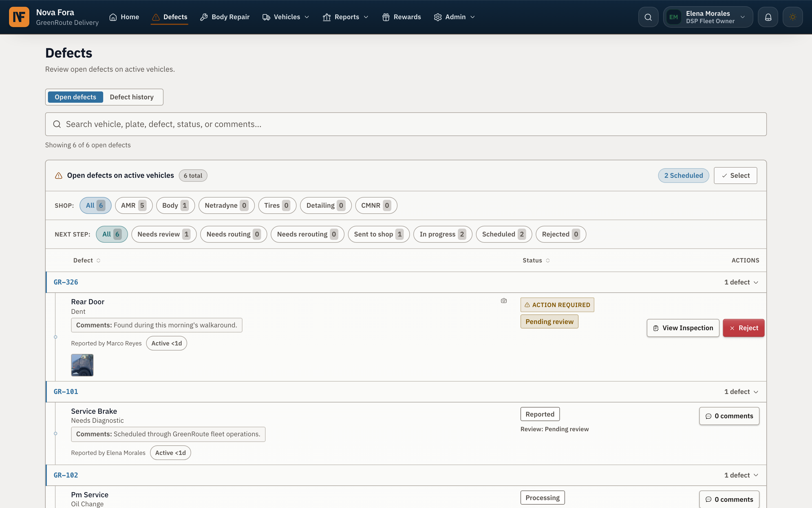Viewport: 812px width, 508px height.
Task: Expand the Admin dropdown menu
Action: coord(455,17)
